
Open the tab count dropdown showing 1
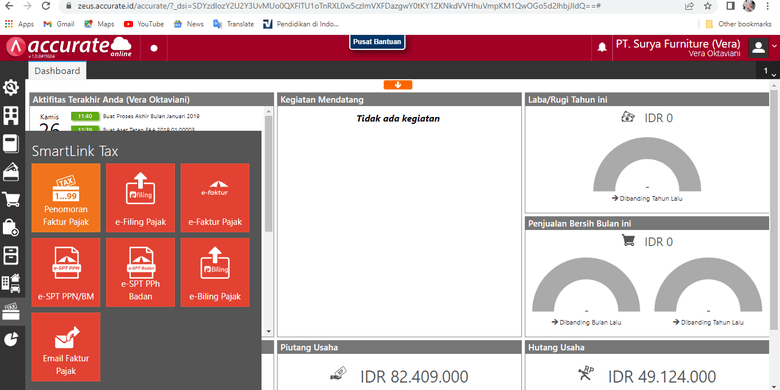point(769,72)
